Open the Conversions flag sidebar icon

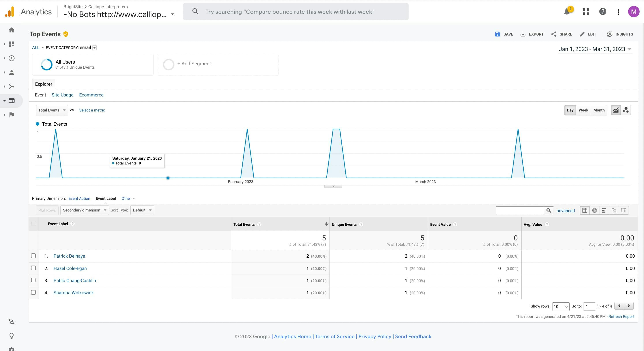11,115
